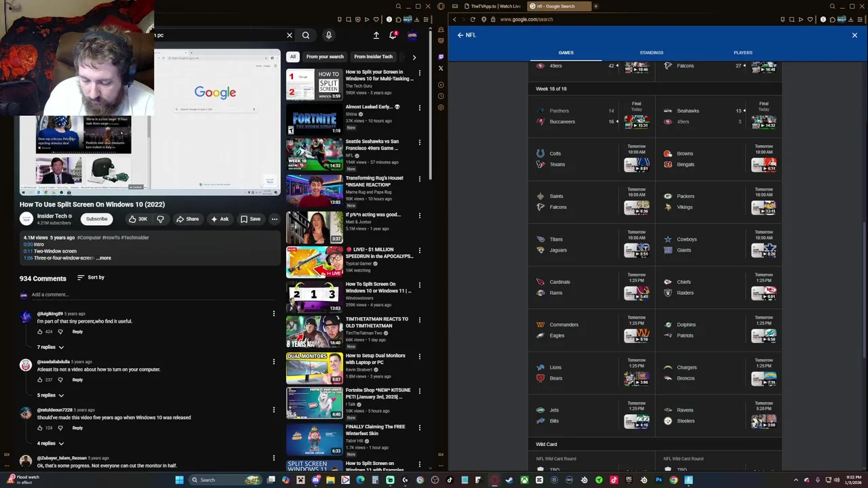This screenshot has height=488, width=868.
Task: Select the All filter chip
Action: click(293, 57)
